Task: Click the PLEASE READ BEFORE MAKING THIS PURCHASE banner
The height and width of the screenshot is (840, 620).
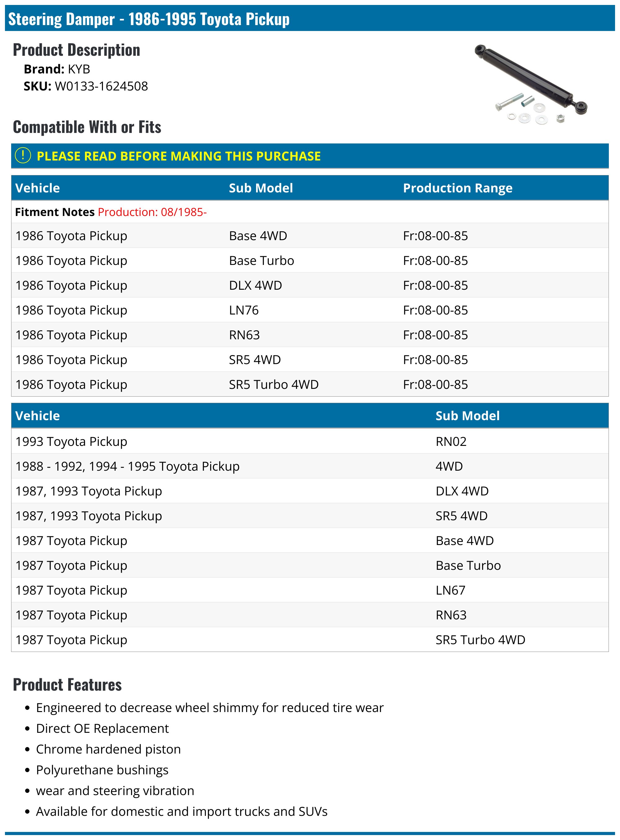Action: (310, 156)
